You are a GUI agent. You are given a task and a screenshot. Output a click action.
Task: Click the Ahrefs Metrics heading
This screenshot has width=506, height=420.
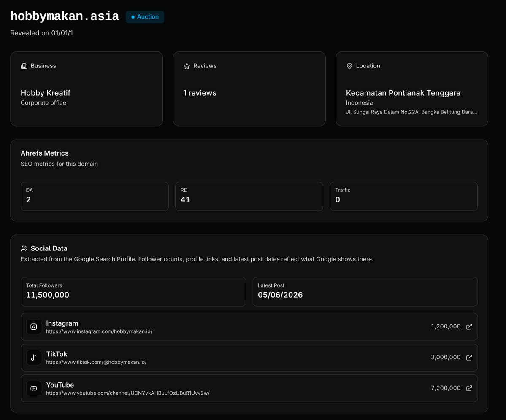point(45,153)
